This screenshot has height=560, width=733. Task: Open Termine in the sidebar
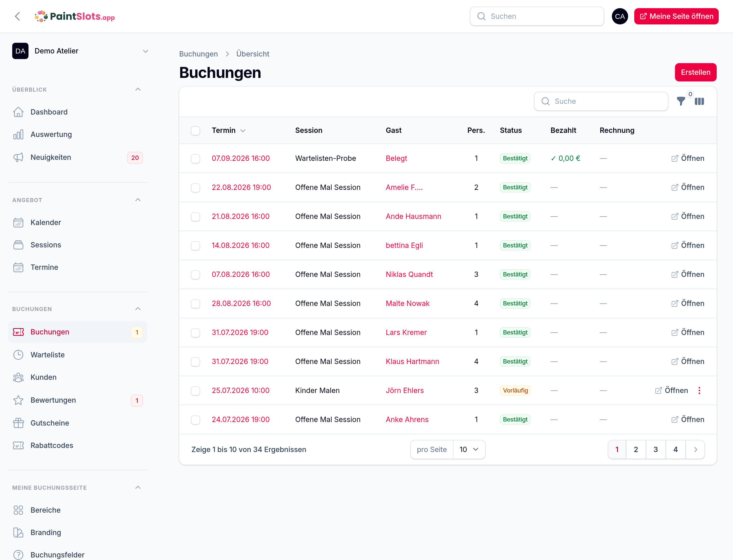pyautogui.click(x=77, y=267)
